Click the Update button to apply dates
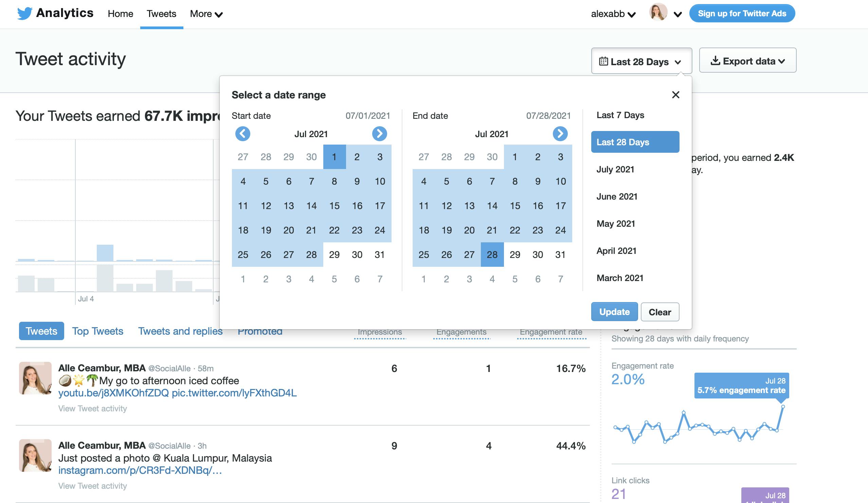 pos(614,312)
